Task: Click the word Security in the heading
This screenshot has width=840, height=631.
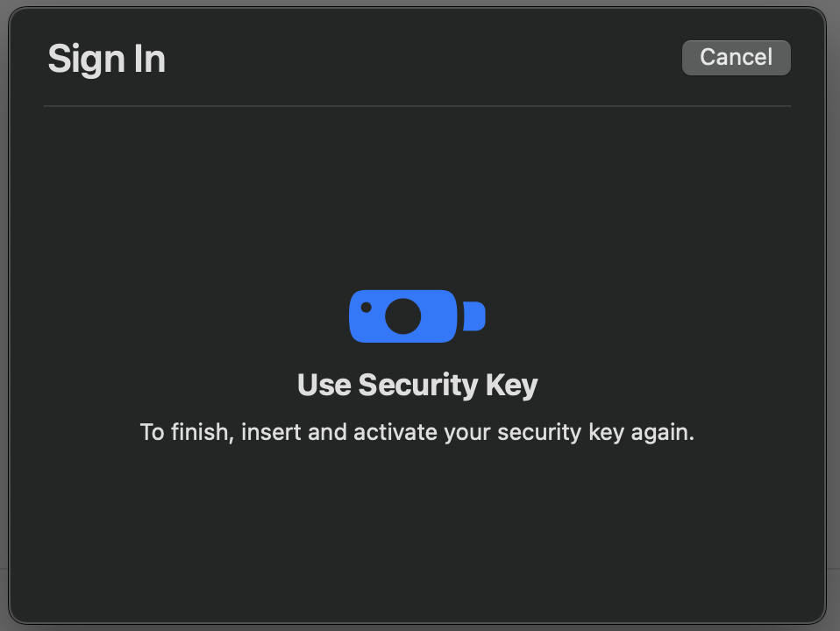Action: (418, 385)
